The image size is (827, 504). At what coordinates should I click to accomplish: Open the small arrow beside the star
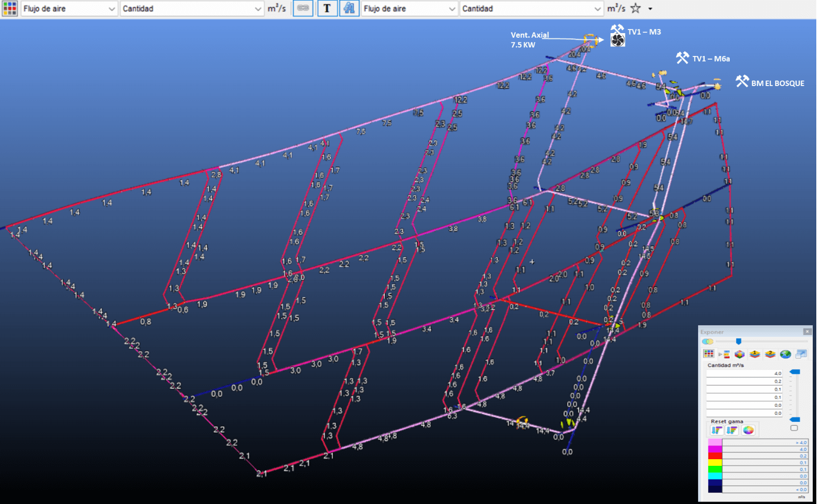650,9
